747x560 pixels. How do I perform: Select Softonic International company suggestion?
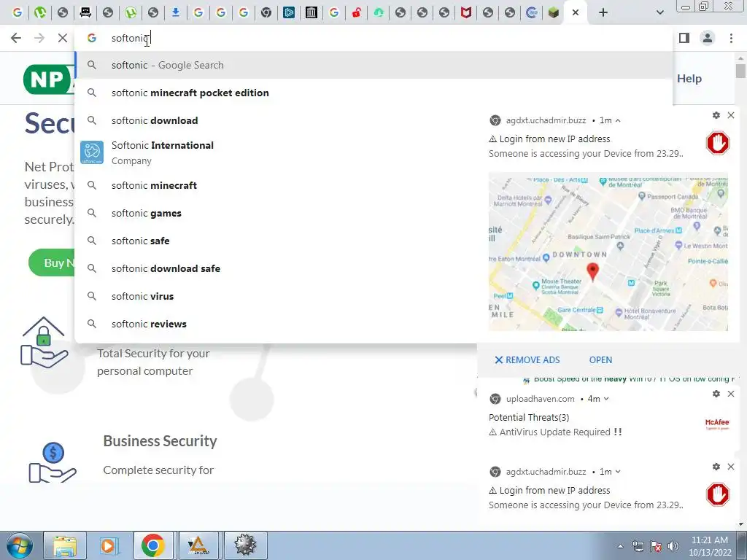(275, 153)
